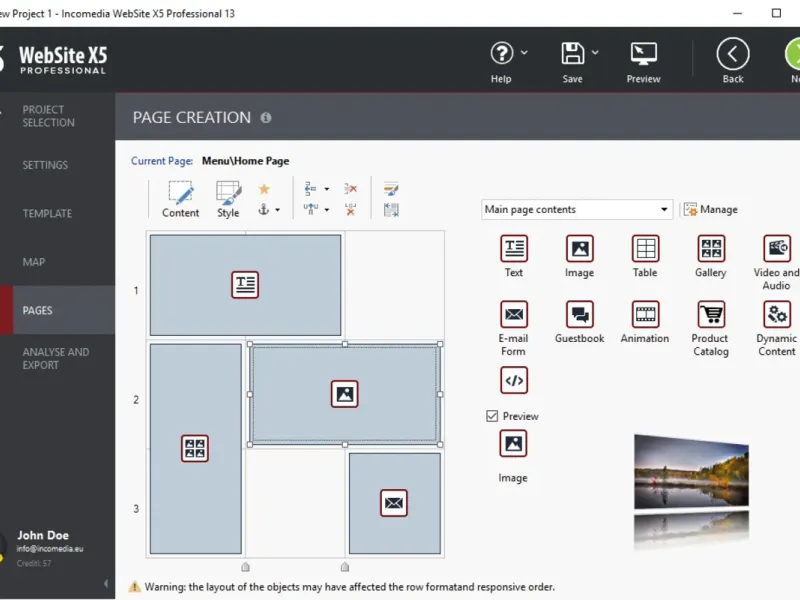The height and width of the screenshot is (600, 800).
Task: Click the insert row icon
Action: (310, 189)
